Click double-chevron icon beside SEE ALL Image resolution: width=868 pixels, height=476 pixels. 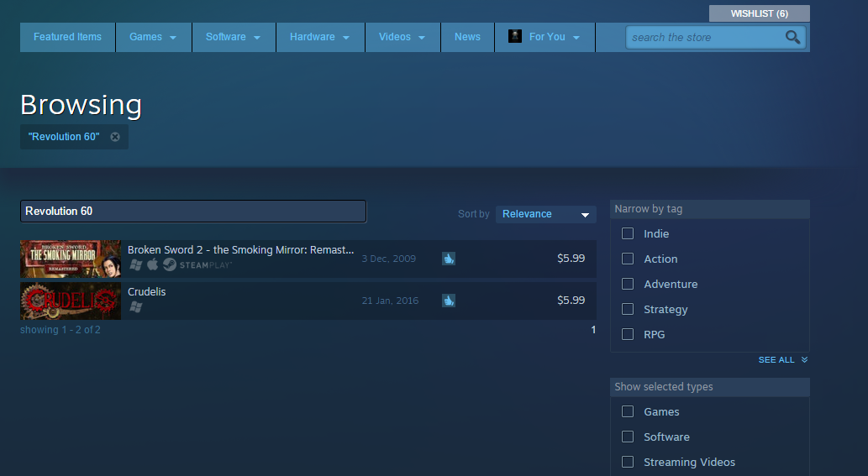[x=804, y=359]
